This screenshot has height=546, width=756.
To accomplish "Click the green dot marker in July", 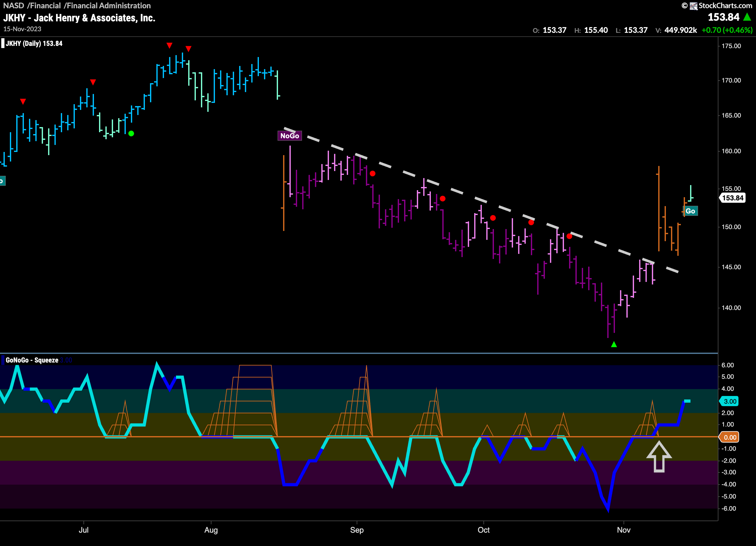I will tap(131, 133).
